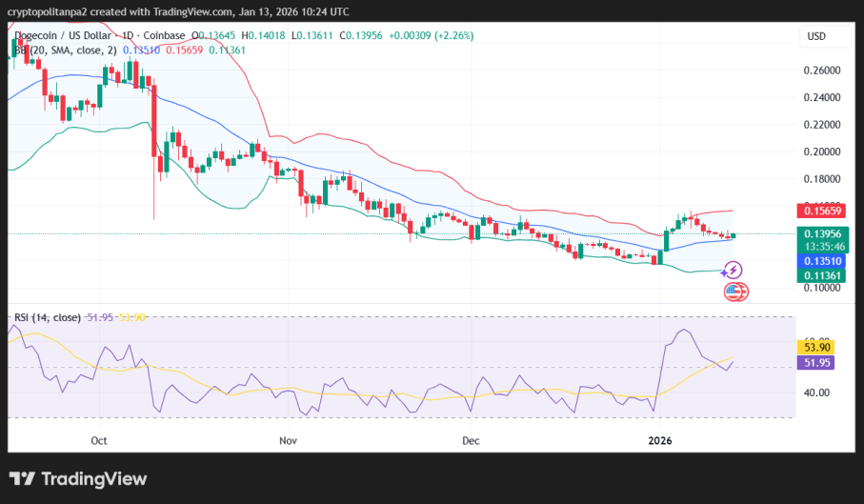Image resolution: width=864 pixels, height=504 pixels.
Task: Click the 2026 label on time axis
Action: [659, 441]
